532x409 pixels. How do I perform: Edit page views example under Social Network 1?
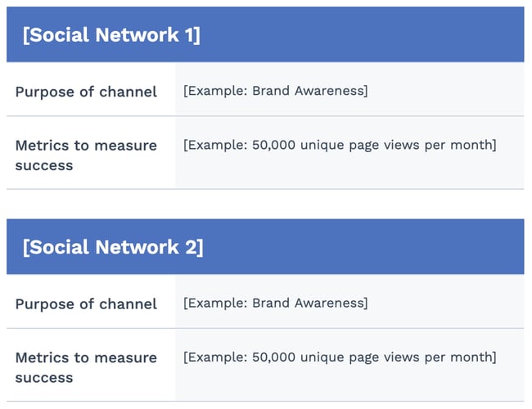[340, 145]
